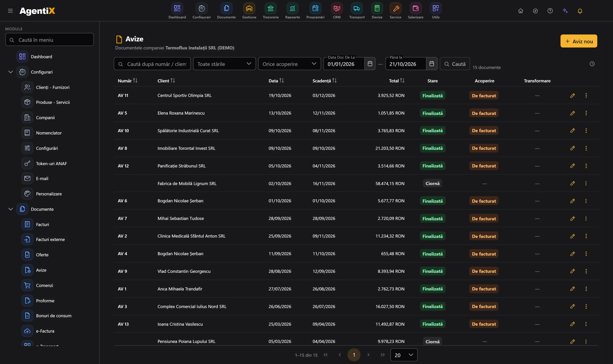The image size is (613, 364).
Task: Open the Transport truck icon
Action: click(x=357, y=9)
